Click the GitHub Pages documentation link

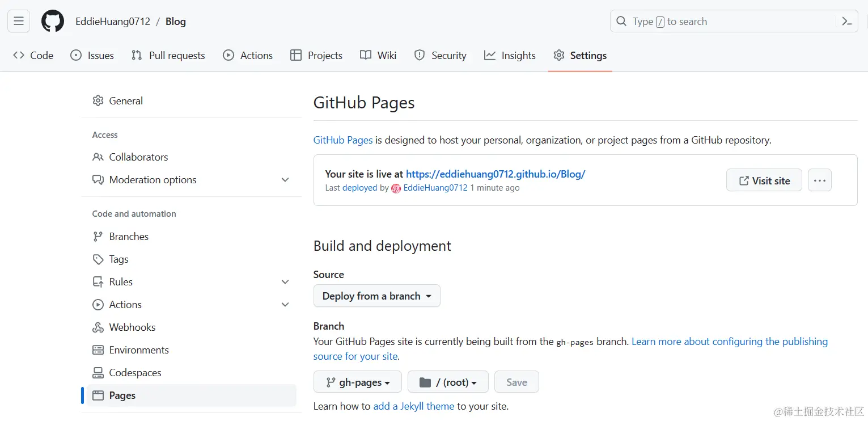point(343,140)
